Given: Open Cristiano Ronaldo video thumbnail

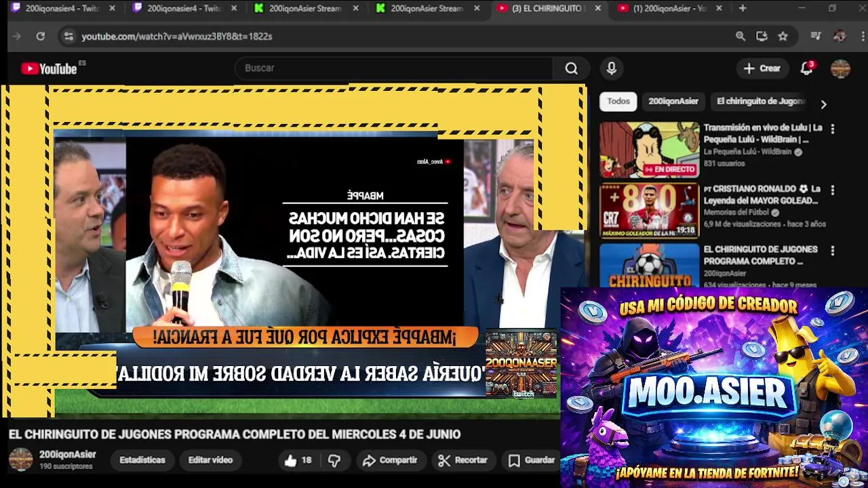Looking at the screenshot, I should pos(649,211).
